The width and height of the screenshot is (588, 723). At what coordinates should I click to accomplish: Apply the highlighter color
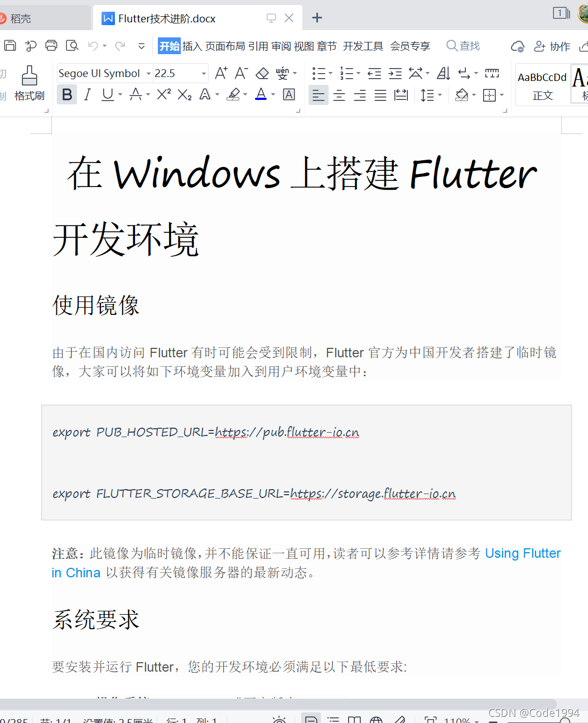click(234, 94)
